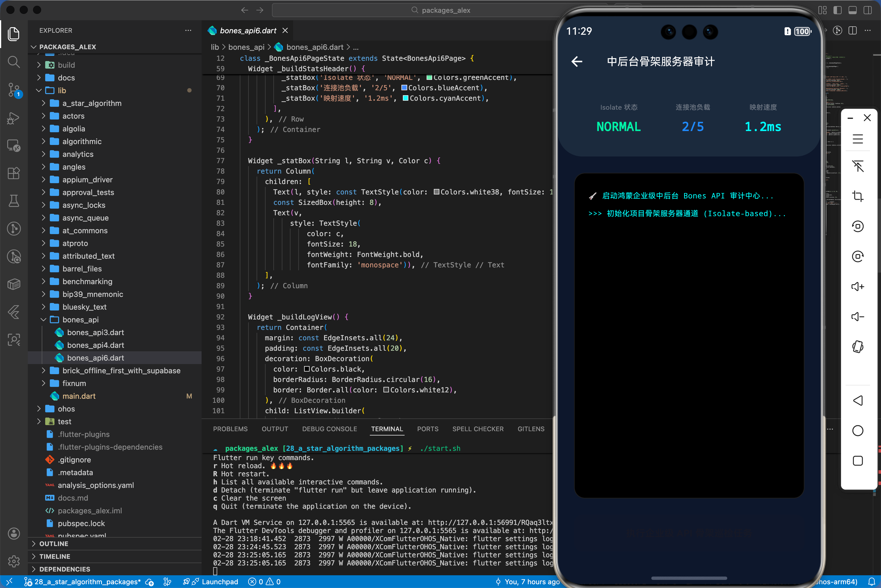Click emulator volume up button
881x588 pixels.
[857, 287]
